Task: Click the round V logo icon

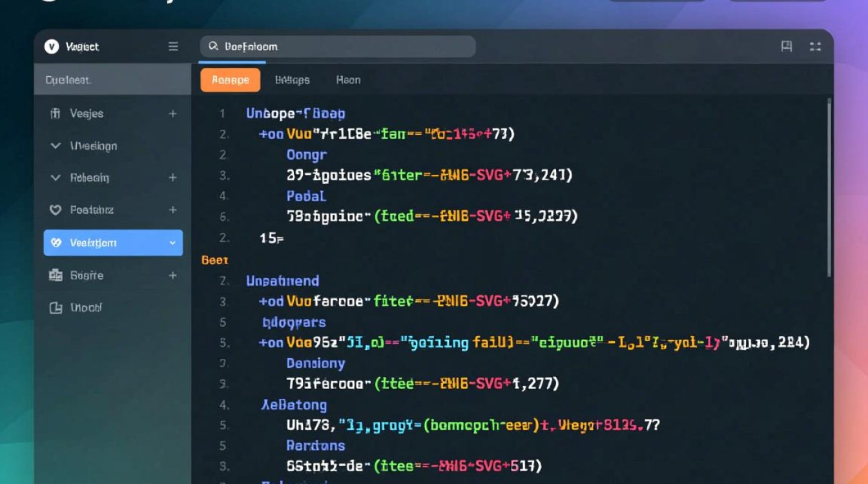Action: tap(52, 46)
